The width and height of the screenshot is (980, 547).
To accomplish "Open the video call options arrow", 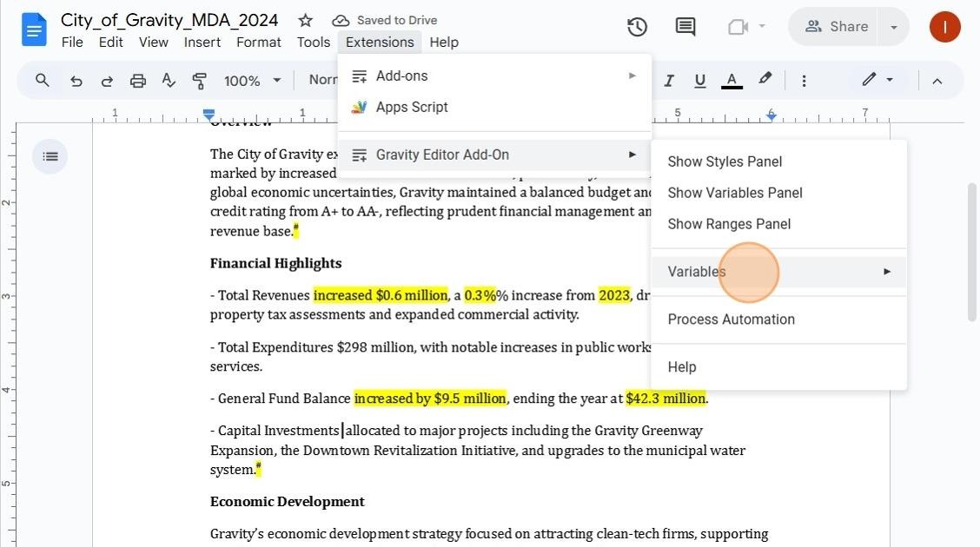I will (762, 26).
